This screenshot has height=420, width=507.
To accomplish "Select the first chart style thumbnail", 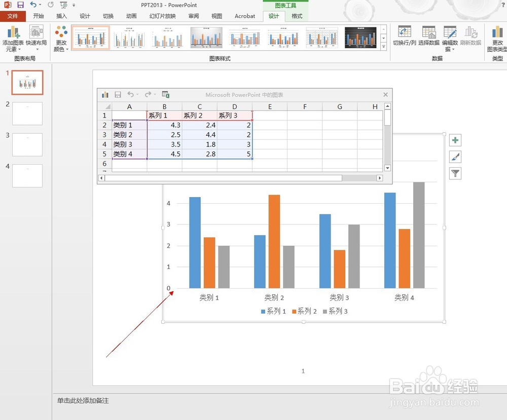I will coord(91,37).
